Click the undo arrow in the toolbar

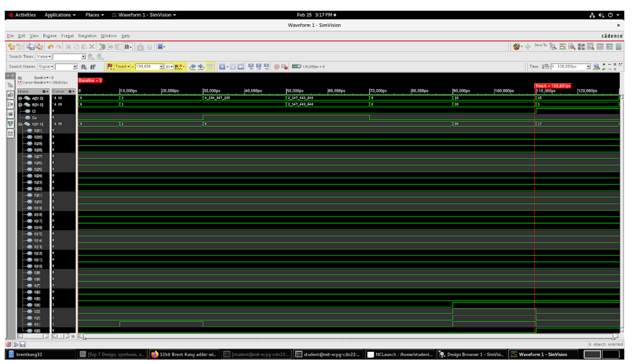coord(50,47)
